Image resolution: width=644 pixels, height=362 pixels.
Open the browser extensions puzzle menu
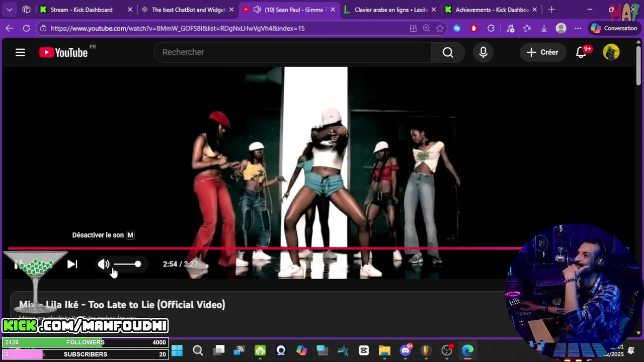pos(491,29)
